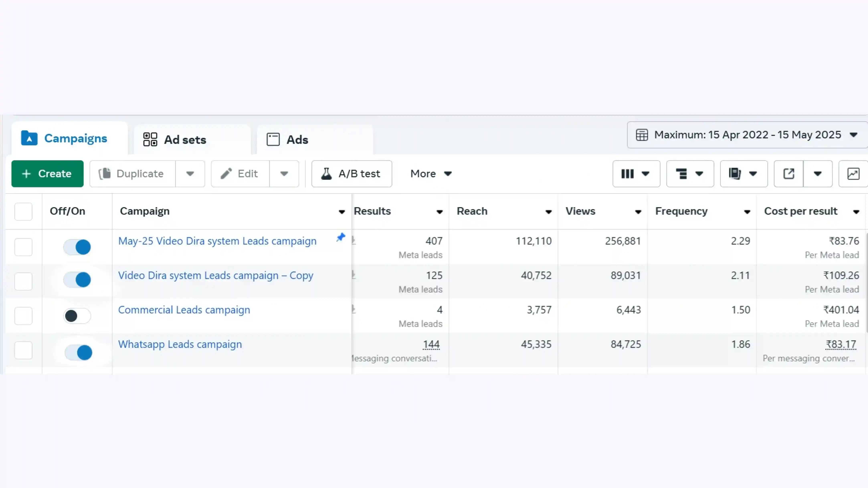Click reach value 112,110
868x488 pixels.
click(534, 241)
